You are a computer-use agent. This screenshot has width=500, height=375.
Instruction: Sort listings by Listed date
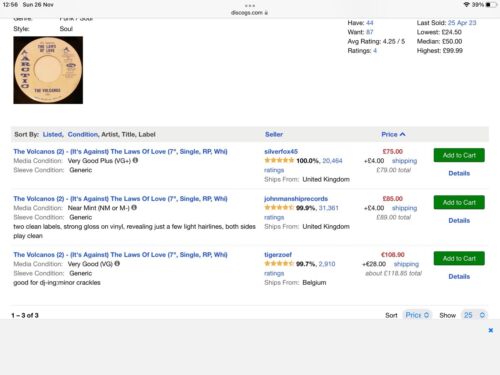53,134
